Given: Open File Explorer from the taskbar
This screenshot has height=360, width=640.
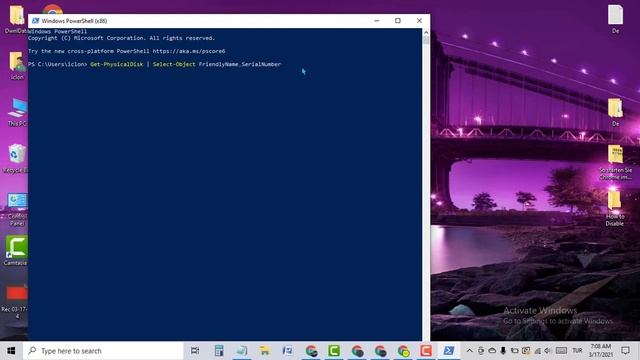Looking at the screenshot, I should [x=264, y=351].
